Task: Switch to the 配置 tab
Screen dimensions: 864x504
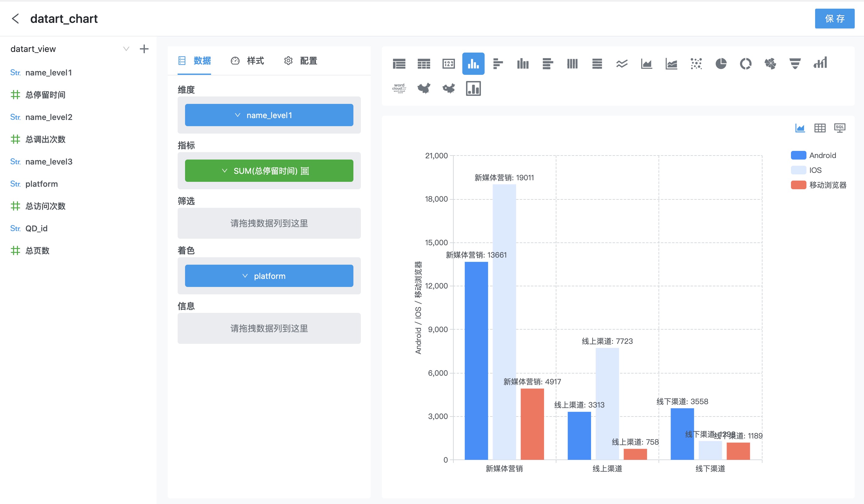Action: tap(300, 61)
